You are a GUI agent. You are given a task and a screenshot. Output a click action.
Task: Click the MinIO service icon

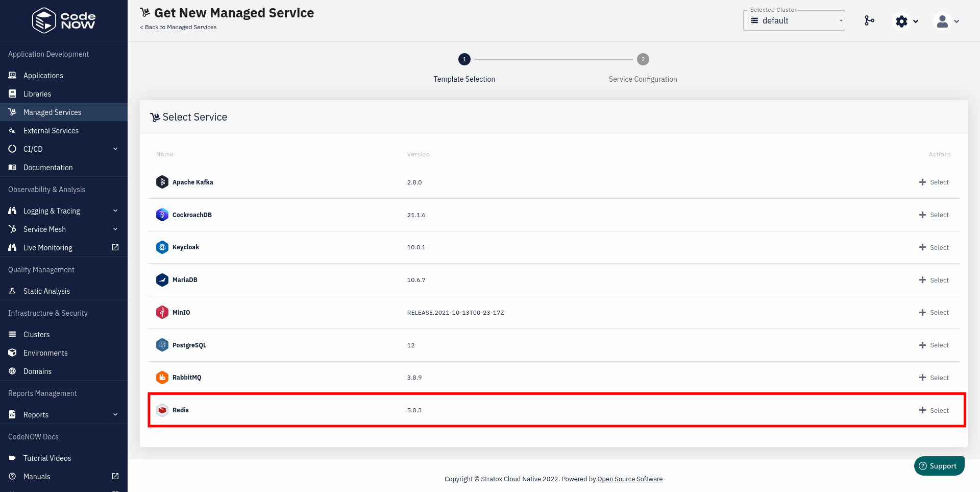coord(162,312)
